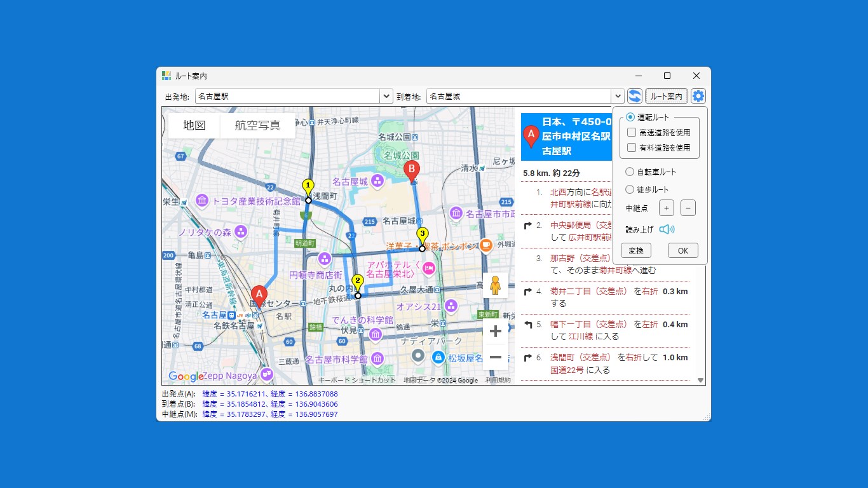This screenshot has width=868, height=488.
Task: Open the 利用規約 link on map
Action: click(x=498, y=380)
